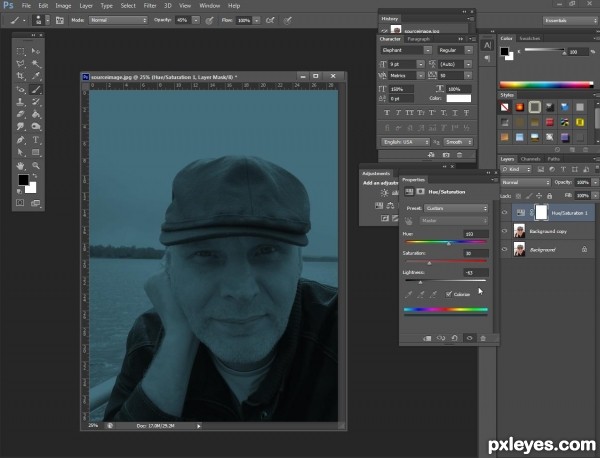Image resolution: width=600 pixels, height=458 pixels.
Task: Switch to the Channels tab
Action: click(530, 159)
